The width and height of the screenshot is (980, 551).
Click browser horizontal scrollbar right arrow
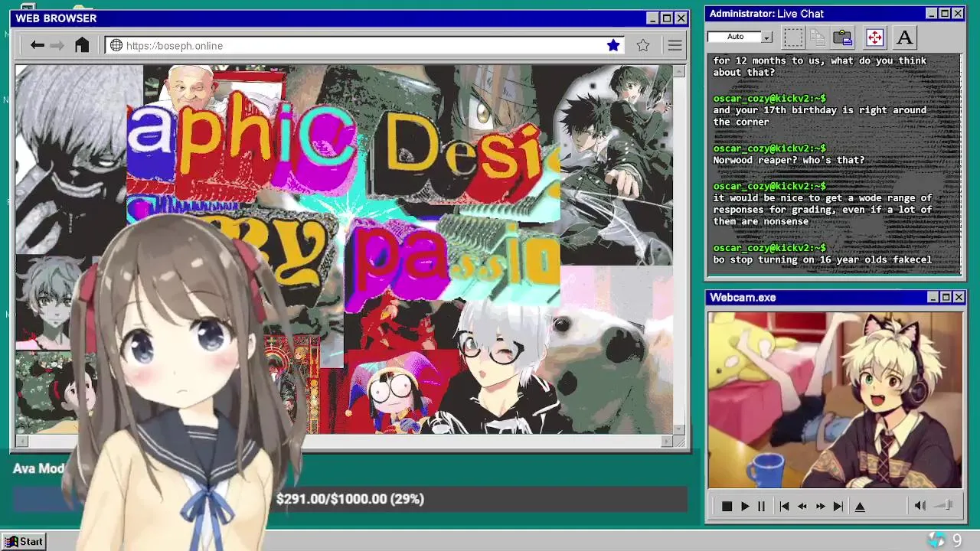pos(667,441)
